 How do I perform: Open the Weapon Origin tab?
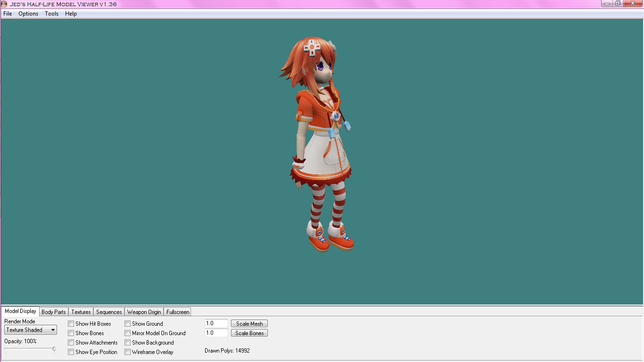coord(144,312)
